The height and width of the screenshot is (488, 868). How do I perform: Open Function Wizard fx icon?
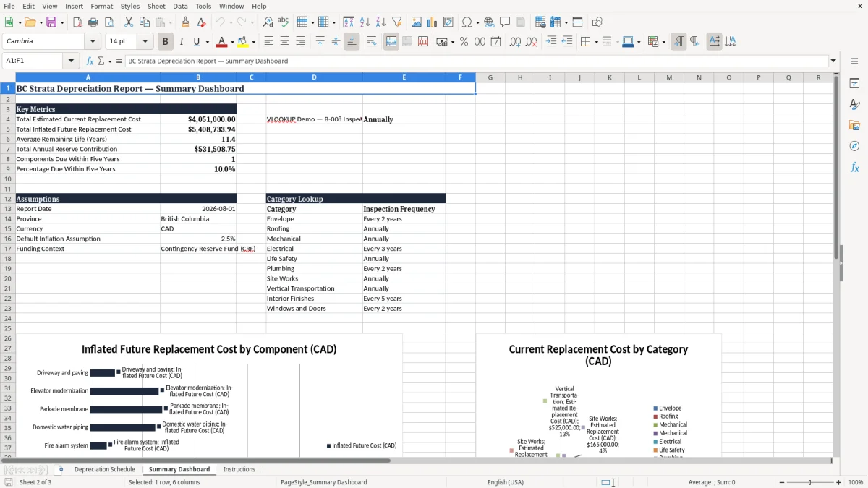(90, 61)
